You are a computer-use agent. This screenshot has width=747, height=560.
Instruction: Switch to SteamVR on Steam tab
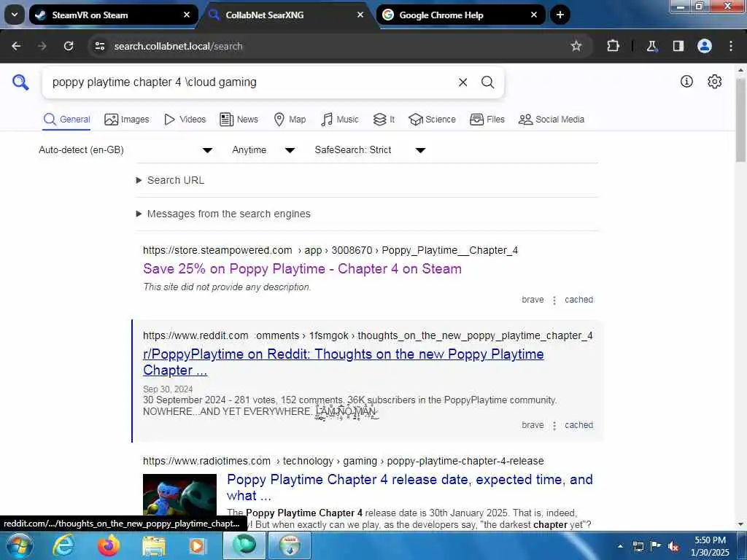point(113,15)
